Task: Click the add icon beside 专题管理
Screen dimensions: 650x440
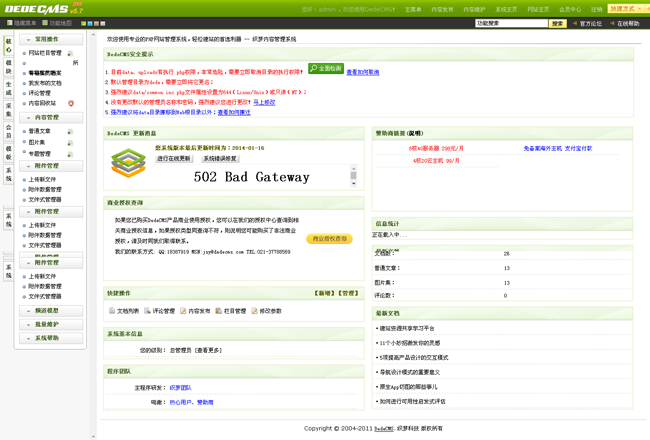Action: (70, 154)
